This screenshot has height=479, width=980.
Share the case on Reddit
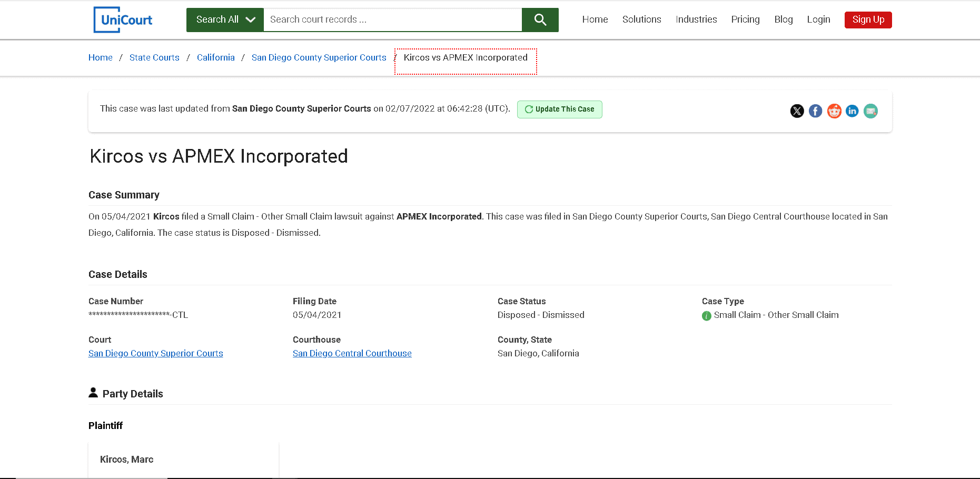point(834,111)
